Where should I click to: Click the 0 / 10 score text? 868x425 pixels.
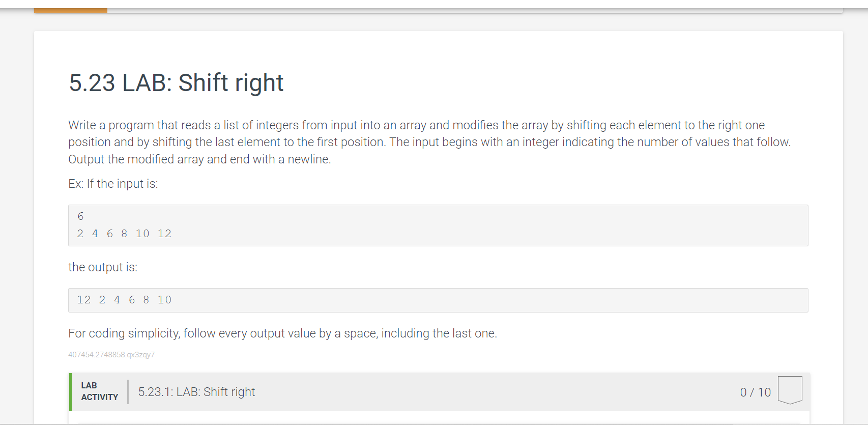[x=755, y=392]
